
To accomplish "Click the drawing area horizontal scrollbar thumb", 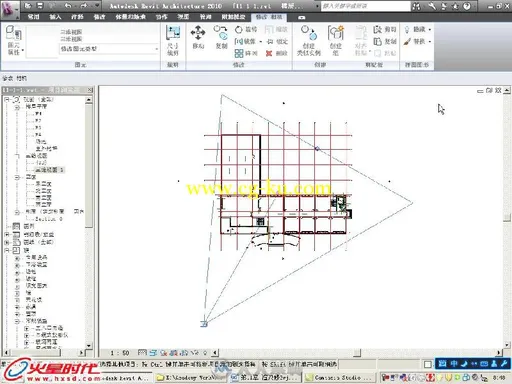I will click(x=357, y=353).
